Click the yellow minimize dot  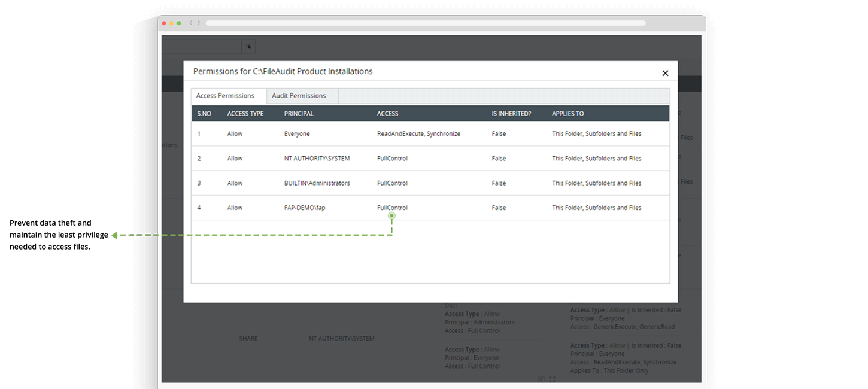[171, 23]
